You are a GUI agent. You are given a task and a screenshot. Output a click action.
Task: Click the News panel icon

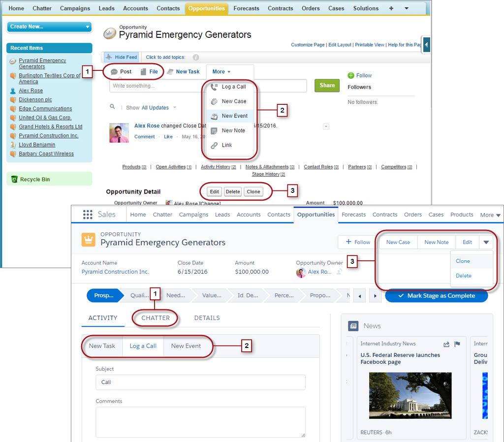(353, 326)
